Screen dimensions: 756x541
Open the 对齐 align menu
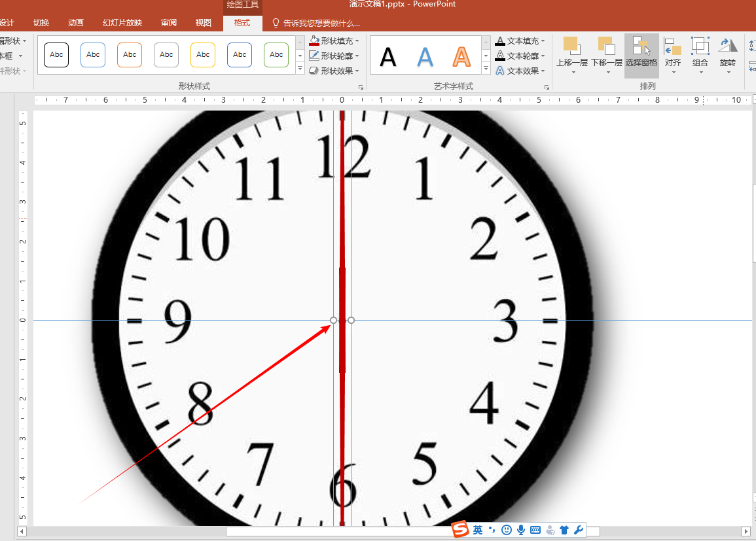[x=673, y=56]
